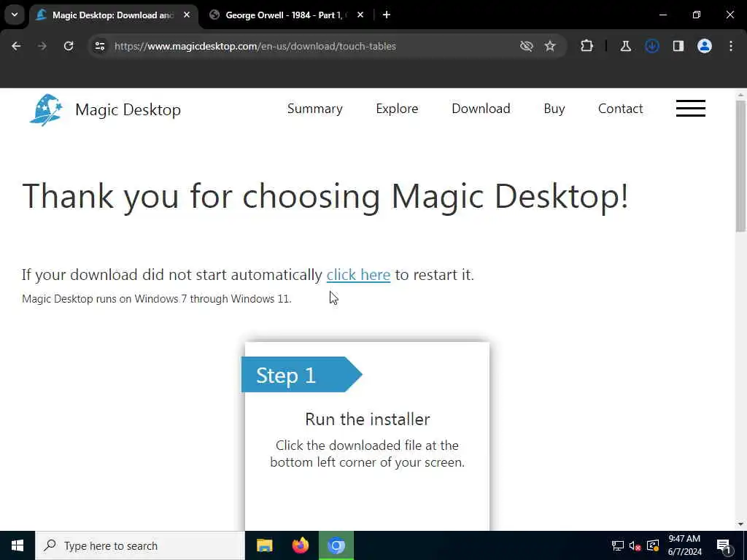The width and height of the screenshot is (747, 560).
Task: Open the Contact nav item
Action: pos(620,109)
